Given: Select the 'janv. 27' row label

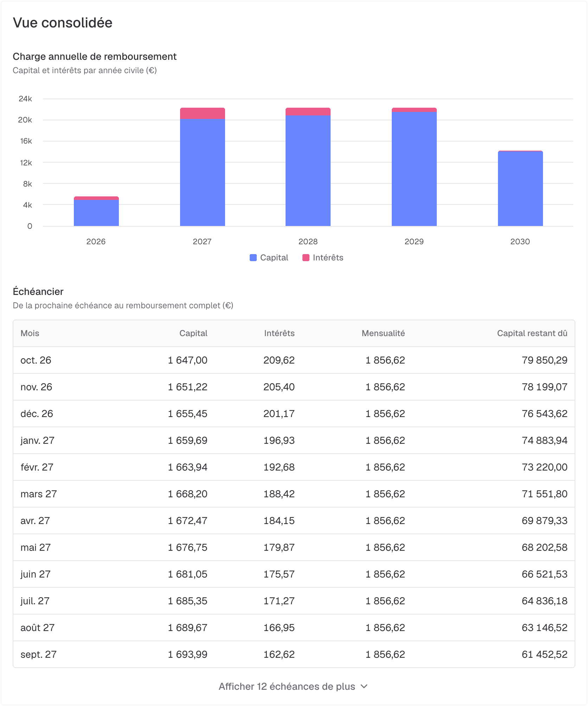Looking at the screenshot, I should [37, 440].
